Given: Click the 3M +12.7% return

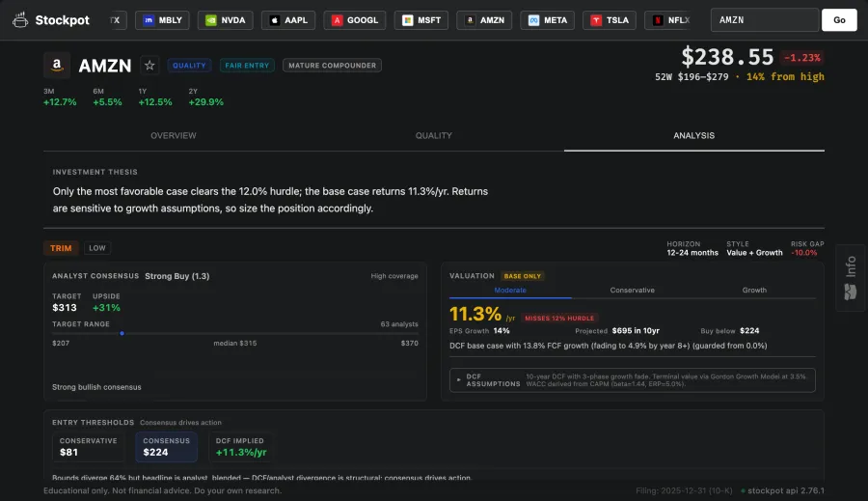Looking at the screenshot, I should pos(60,97).
